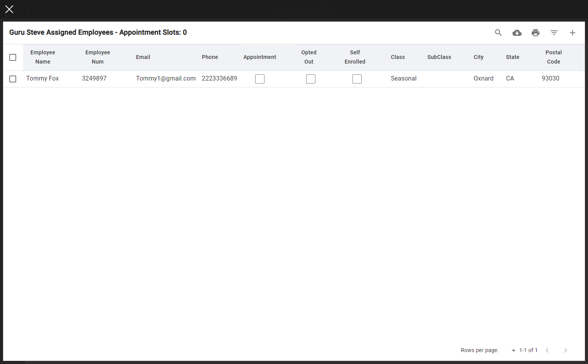The width and height of the screenshot is (588, 364).
Task: Click phone number 2223336689
Action: click(219, 79)
